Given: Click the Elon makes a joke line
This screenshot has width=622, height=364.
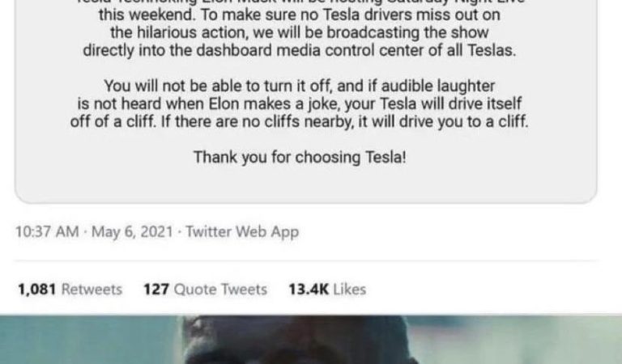Looking at the screenshot, I should [x=300, y=104].
